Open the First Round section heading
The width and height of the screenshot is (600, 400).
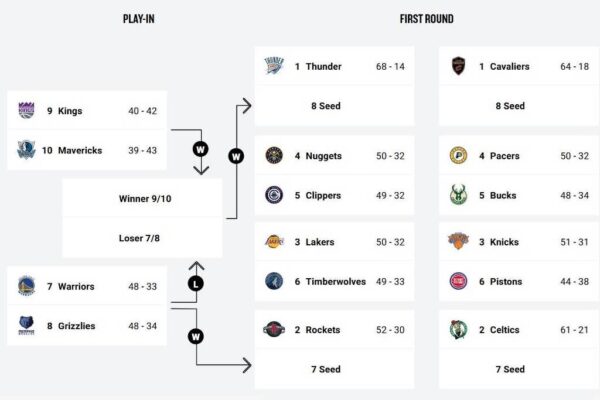point(425,19)
